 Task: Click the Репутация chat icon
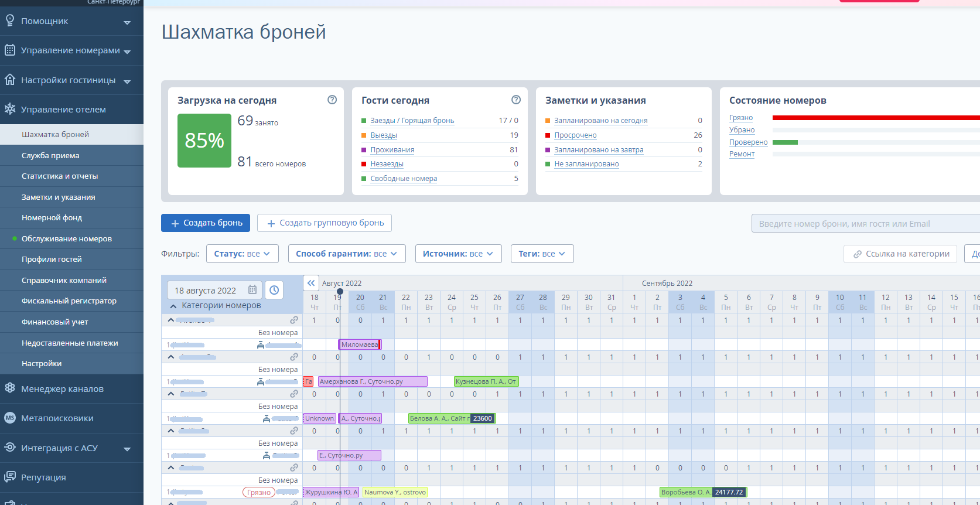pos(10,476)
